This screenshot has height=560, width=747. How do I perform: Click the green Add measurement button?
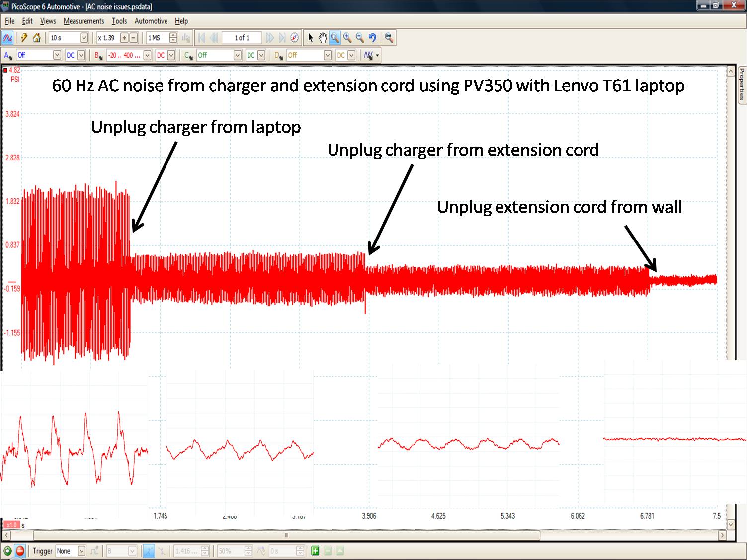[x=315, y=551]
